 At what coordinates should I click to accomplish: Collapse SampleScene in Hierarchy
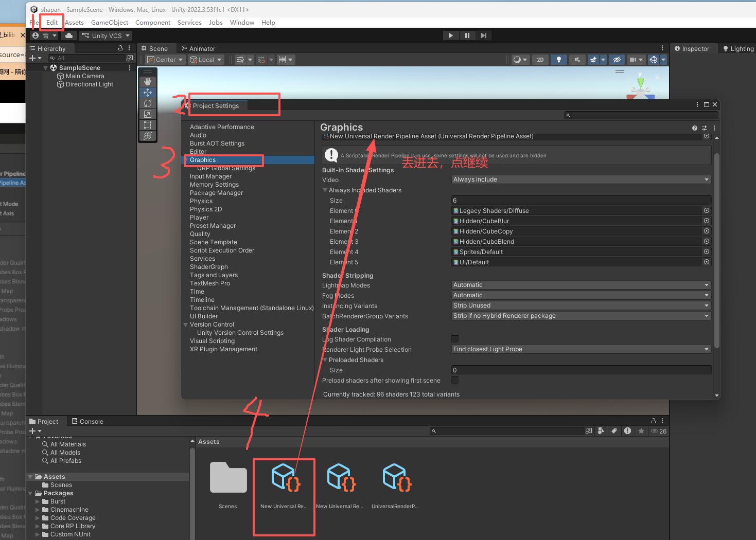click(x=45, y=68)
